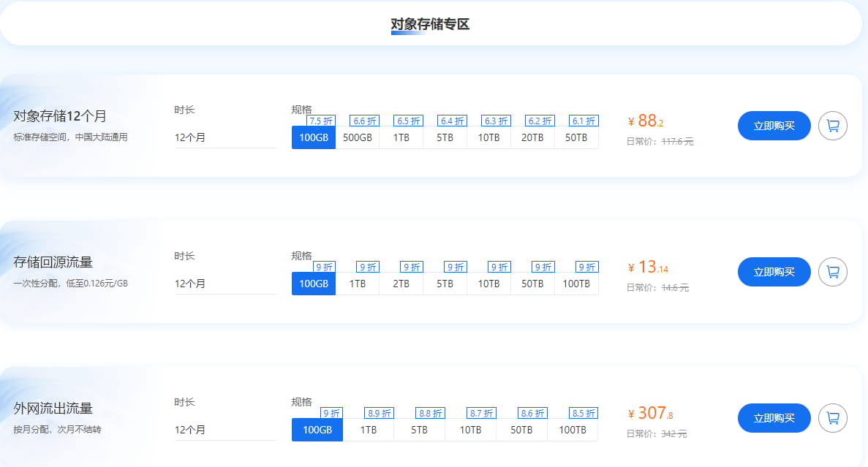868x467 pixels.
Task: Select 10TB for 外网流出流量
Action: [x=470, y=430]
